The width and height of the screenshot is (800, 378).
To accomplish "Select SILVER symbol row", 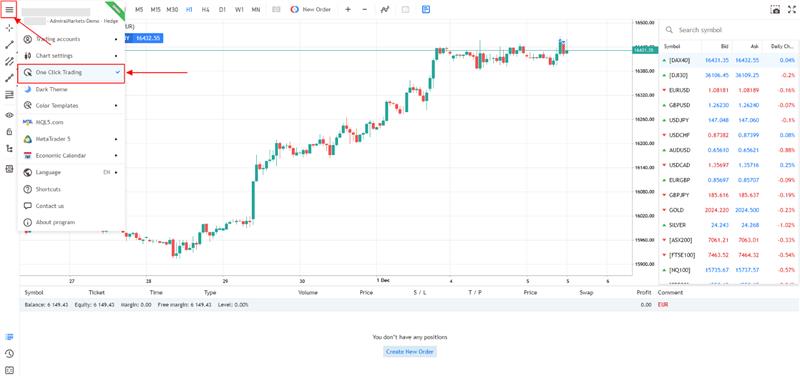I will [x=730, y=225].
